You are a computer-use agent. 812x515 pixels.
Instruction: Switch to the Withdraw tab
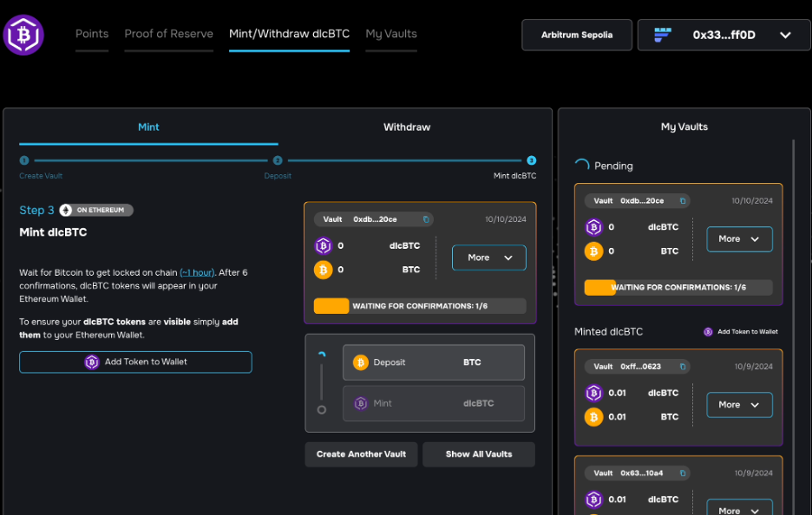(407, 127)
